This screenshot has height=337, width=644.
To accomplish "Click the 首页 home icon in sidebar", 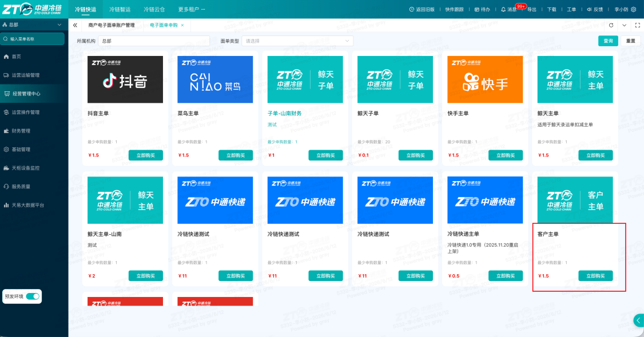I will click(x=6, y=57).
